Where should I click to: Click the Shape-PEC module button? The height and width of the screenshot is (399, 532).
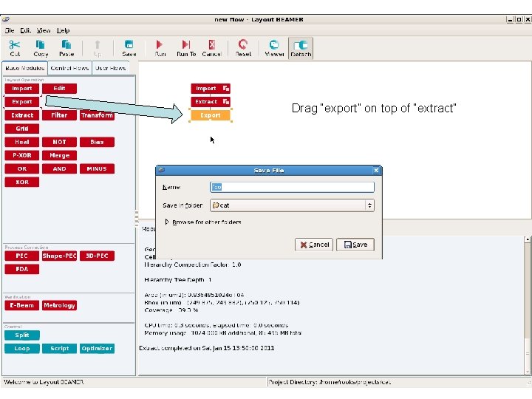click(x=59, y=256)
